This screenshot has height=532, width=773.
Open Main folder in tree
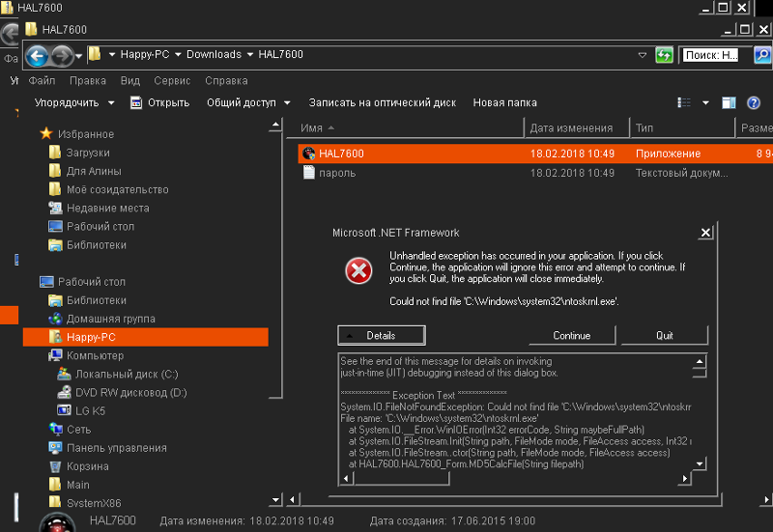pos(69,485)
